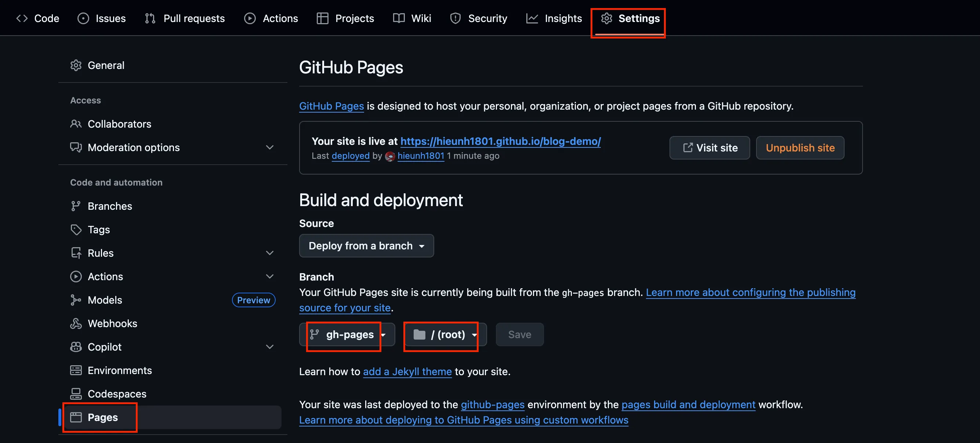
Task: Click the Tags label in sidebar
Action: (x=98, y=230)
